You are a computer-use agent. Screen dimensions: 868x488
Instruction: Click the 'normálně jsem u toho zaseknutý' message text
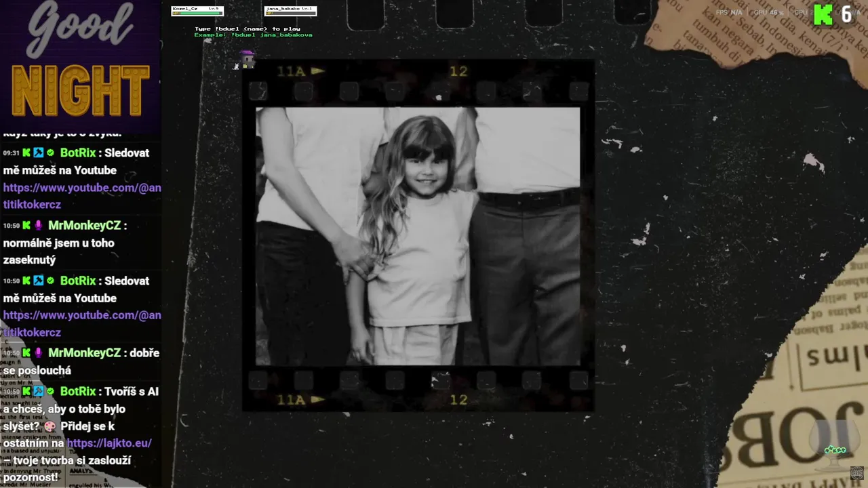[58, 251]
